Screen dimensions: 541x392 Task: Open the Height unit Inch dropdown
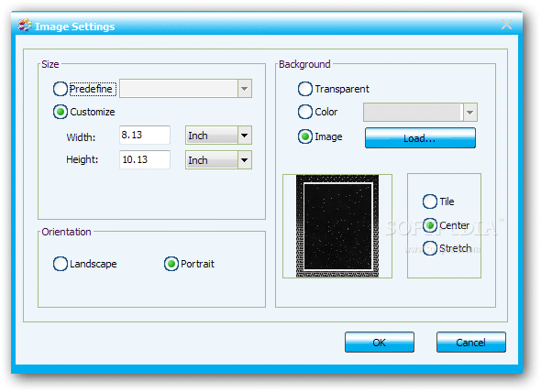click(x=218, y=160)
